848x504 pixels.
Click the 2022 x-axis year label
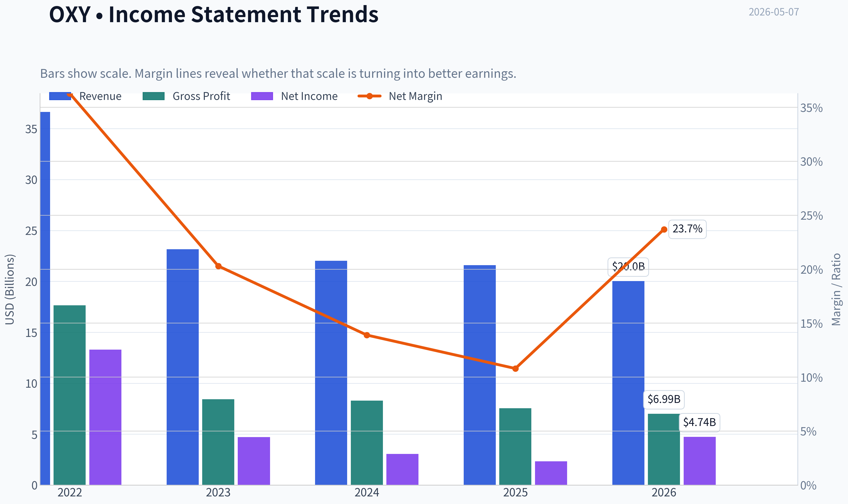coord(70,492)
